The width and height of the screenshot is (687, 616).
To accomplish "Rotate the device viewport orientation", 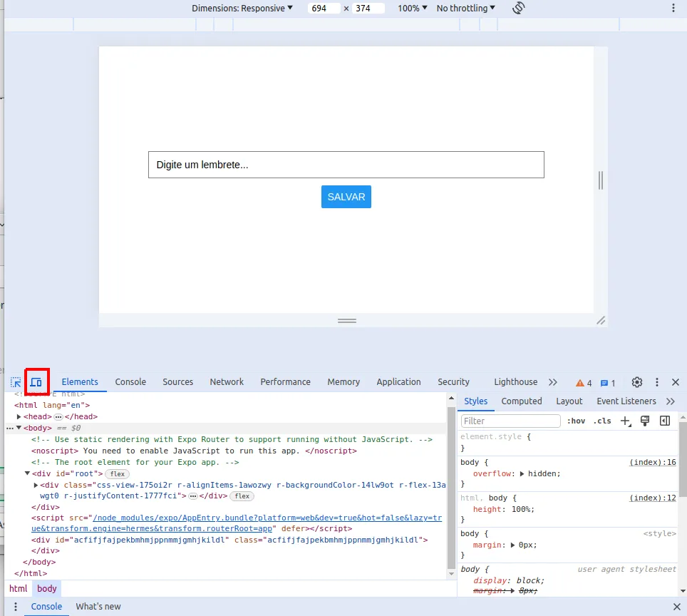I will click(518, 8).
